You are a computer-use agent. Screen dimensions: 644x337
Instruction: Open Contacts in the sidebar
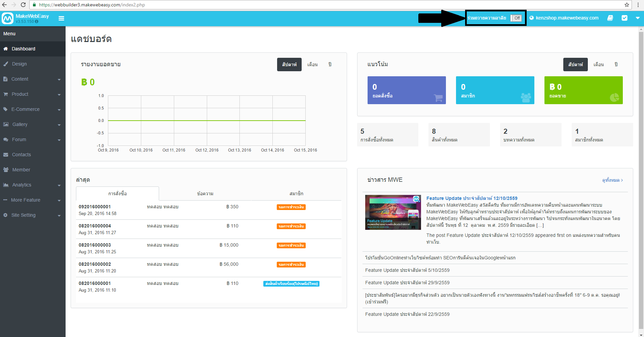[22, 155]
